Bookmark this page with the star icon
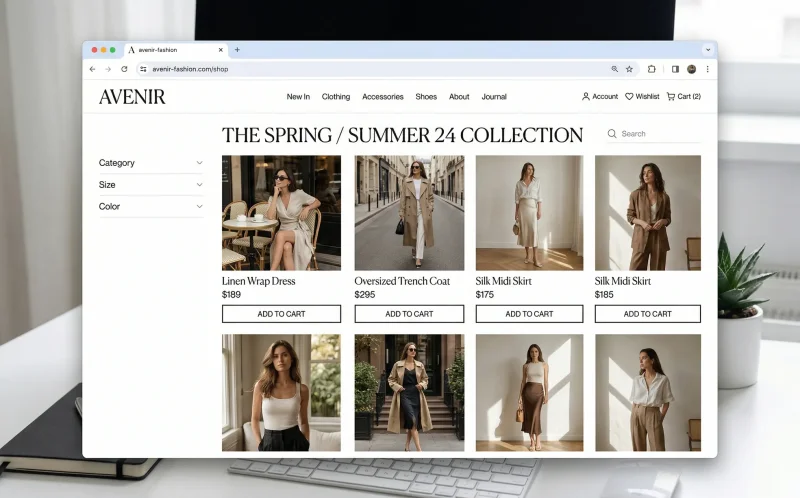This screenshot has width=800, height=498. [x=629, y=69]
